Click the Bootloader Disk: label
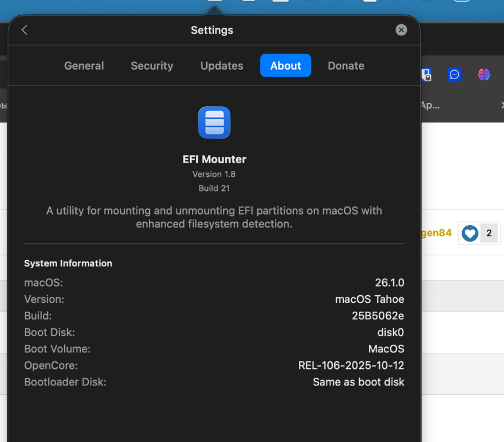Viewport: 504px width, 442px height. coord(65,382)
